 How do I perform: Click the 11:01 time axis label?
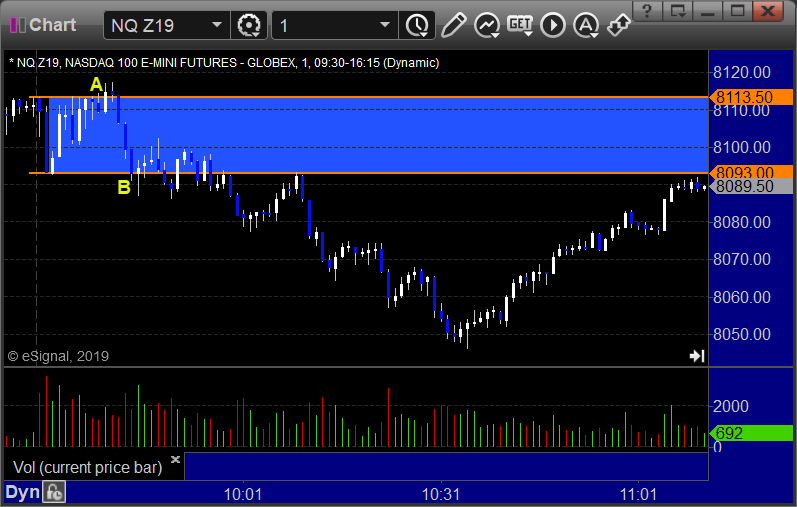tap(638, 494)
